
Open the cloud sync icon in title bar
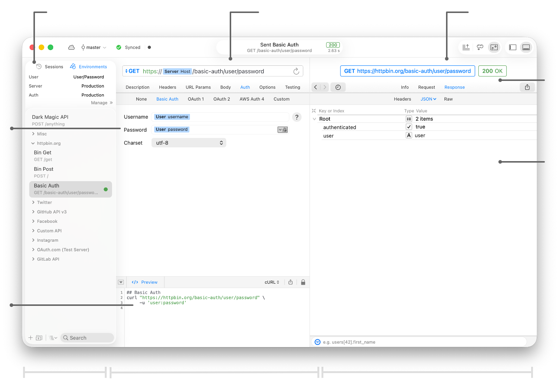[x=71, y=48]
